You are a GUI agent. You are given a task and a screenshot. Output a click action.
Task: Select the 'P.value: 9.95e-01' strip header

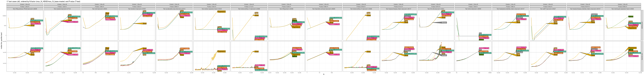pyautogui.click(x=623, y=7)
